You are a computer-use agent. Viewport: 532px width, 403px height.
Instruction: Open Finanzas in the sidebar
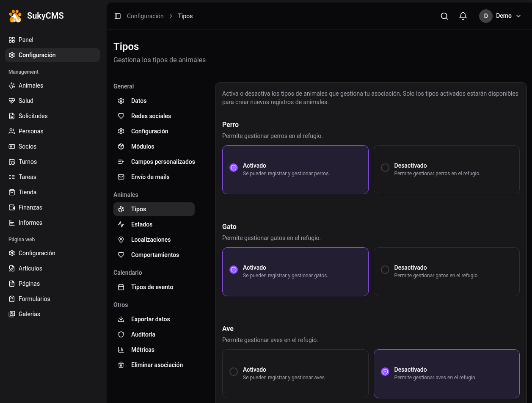click(30, 207)
